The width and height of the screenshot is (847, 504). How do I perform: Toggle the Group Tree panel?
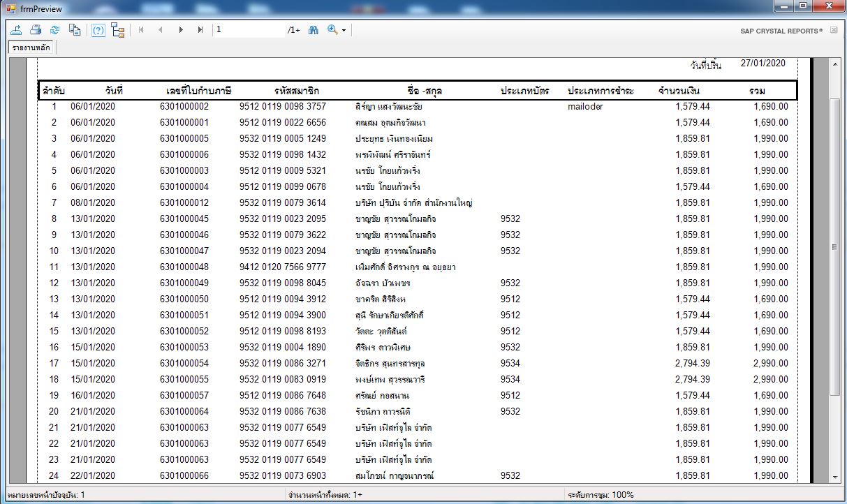click(x=117, y=30)
